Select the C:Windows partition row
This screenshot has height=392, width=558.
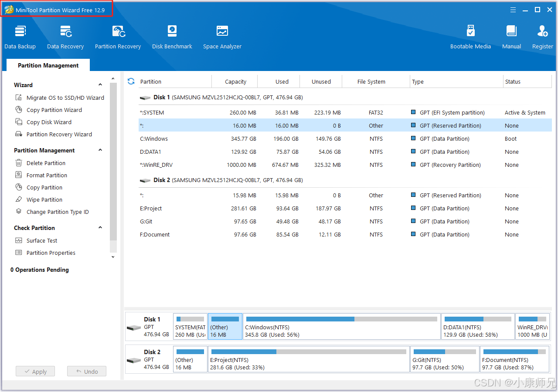click(x=345, y=139)
